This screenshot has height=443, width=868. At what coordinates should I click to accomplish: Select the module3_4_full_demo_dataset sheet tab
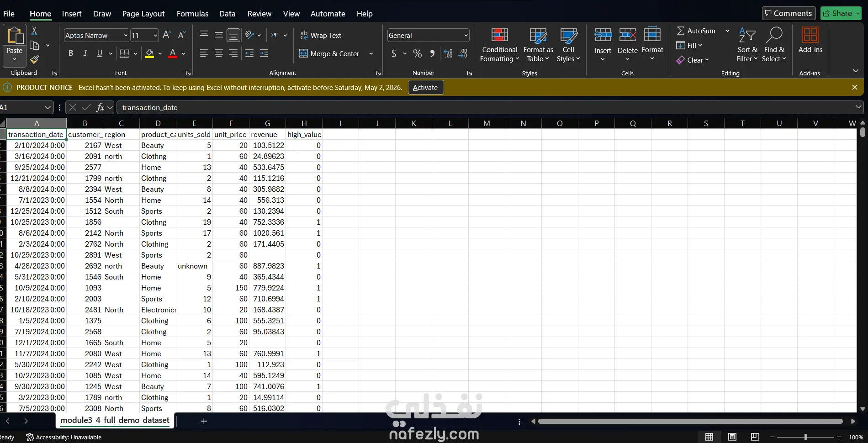(x=115, y=420)
